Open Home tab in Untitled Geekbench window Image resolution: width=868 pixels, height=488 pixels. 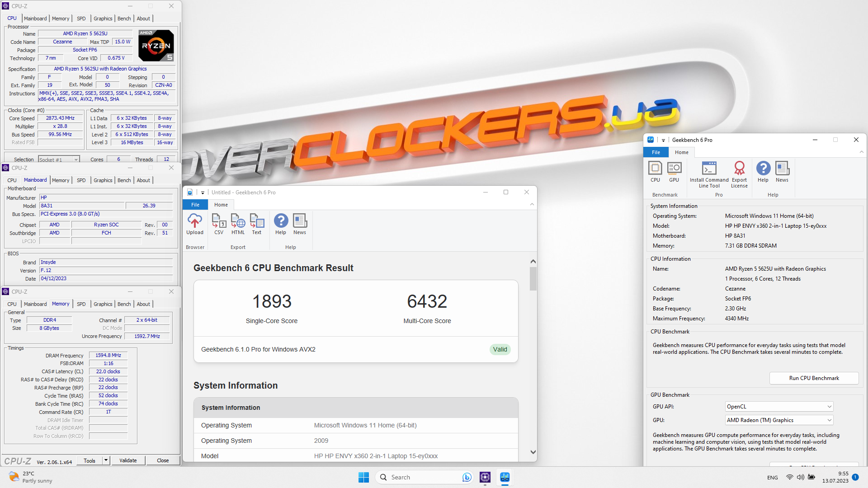tap(221, 205)
